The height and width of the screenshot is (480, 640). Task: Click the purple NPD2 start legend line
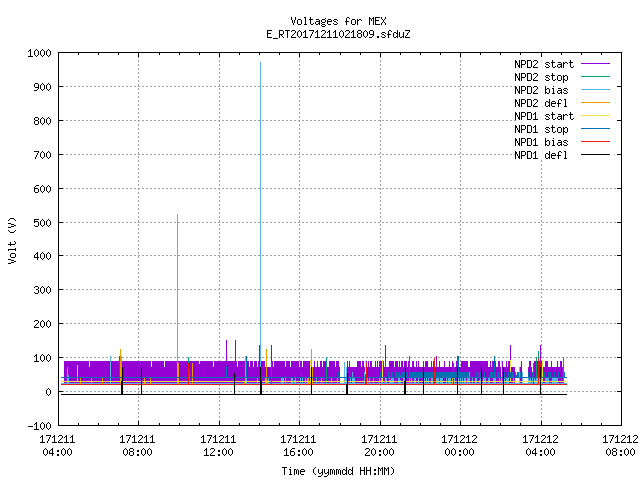[x=595, y=64]
